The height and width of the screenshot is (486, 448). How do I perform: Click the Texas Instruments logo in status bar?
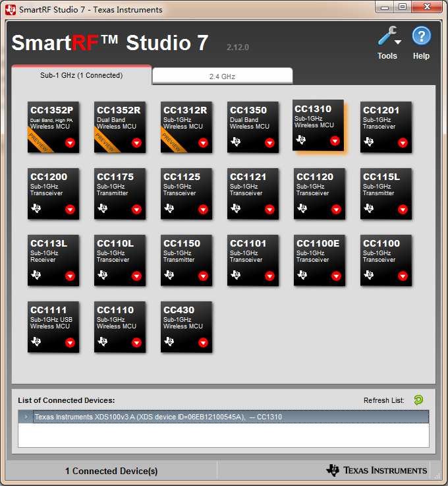coord(376,470)
